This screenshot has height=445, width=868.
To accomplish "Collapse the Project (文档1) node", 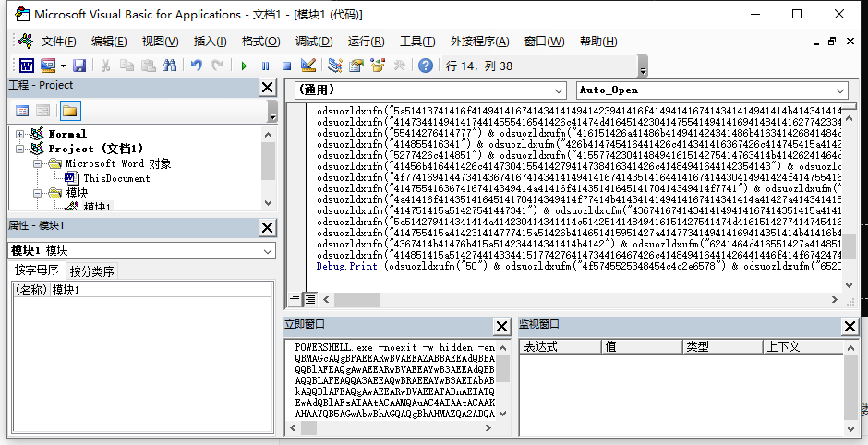I will click(x=20, y=149).
